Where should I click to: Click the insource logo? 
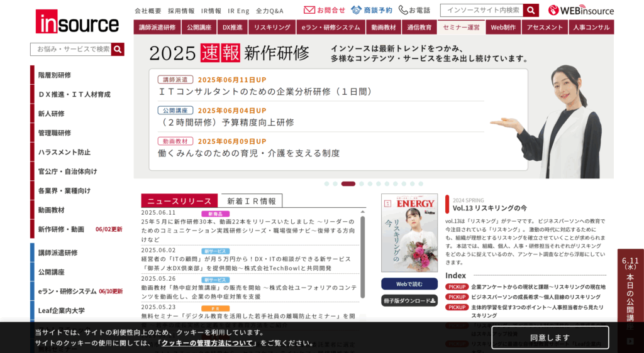(x=77, y=22)
